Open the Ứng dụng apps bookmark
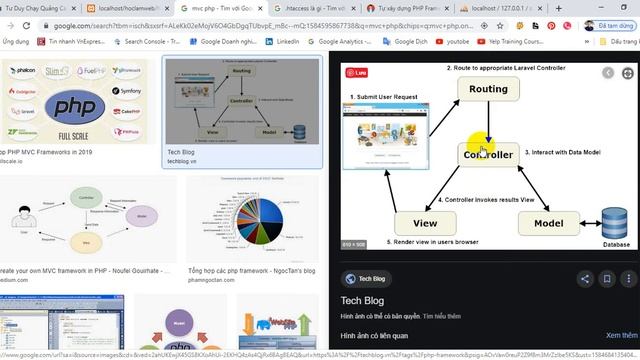Image resolution: width=640 pixels, height=360 pixels. tap(16, 42)
